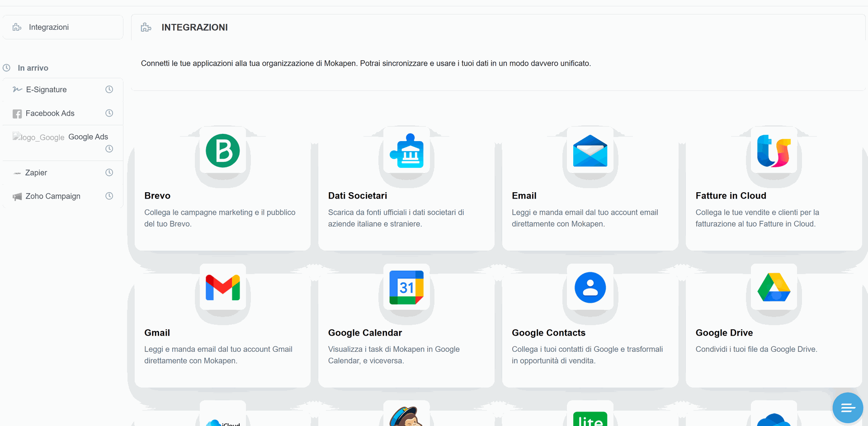Image resolution: width=868 pixels, height=426 pixels.
Task: Click the INTEGRAZIONI page heading
Action: (194, 28)
